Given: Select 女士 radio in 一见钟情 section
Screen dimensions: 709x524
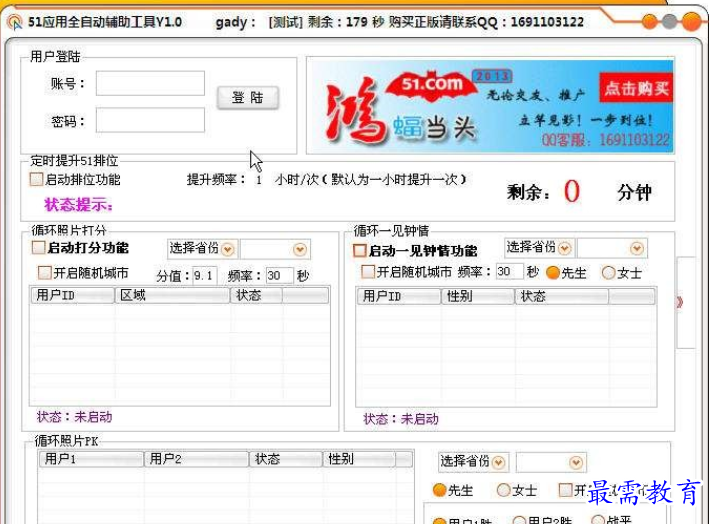Looking at the screenshot, I should pos(609,272).
